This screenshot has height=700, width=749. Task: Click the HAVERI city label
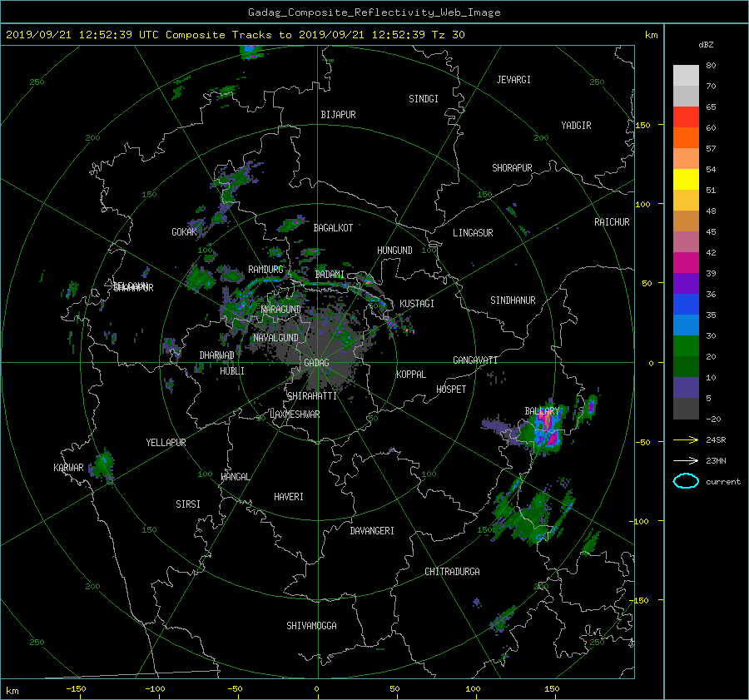(x=289, y=497)
